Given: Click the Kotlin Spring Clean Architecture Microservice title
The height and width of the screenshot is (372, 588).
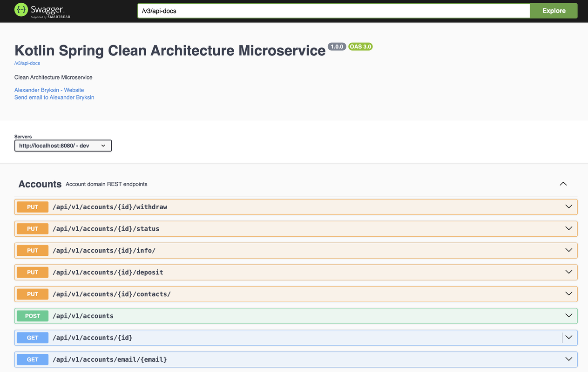Looking at the screenshot, I should 170,51.
